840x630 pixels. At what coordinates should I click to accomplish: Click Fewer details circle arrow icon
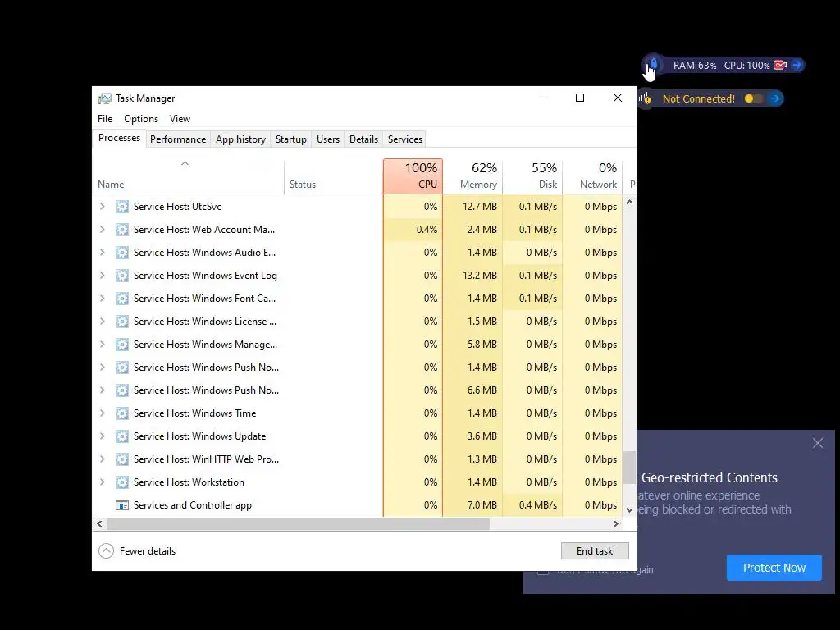point(106,550)
